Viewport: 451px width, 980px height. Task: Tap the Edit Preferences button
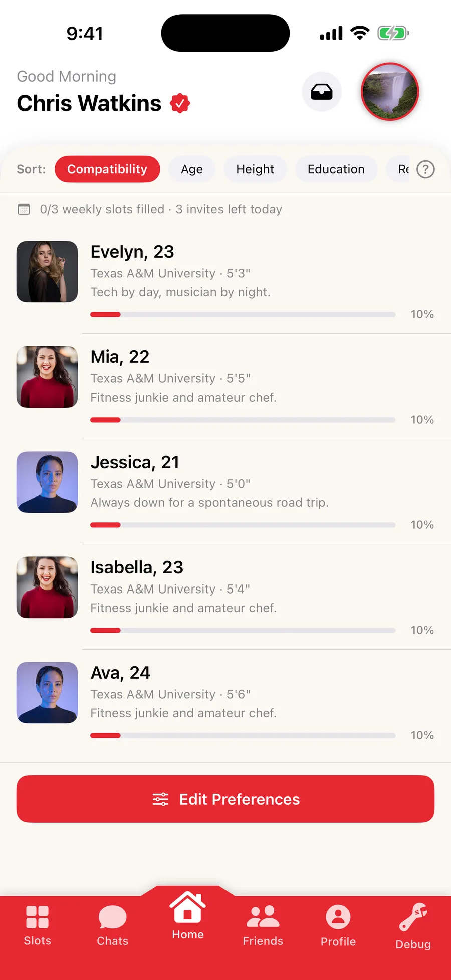coord(225,799)
